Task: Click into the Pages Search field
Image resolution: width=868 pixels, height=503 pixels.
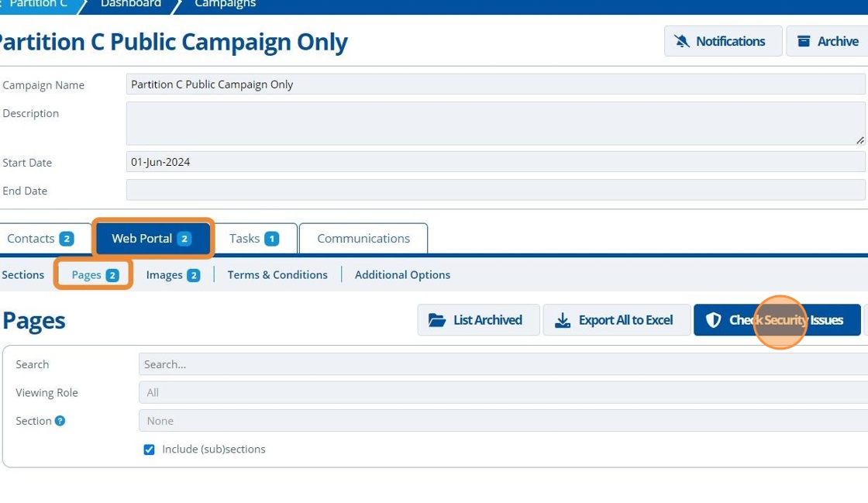Action: [x=502, y=364]
